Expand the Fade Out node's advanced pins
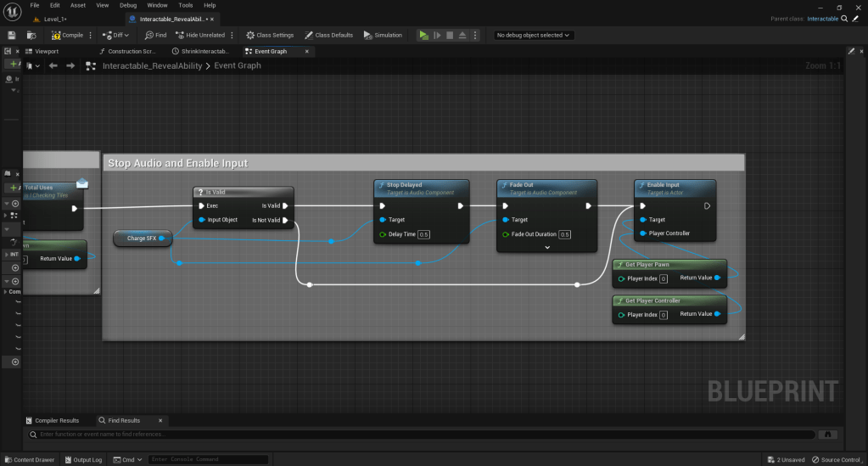The height and width of the screenshot is (466, 868). pos(546,247)
